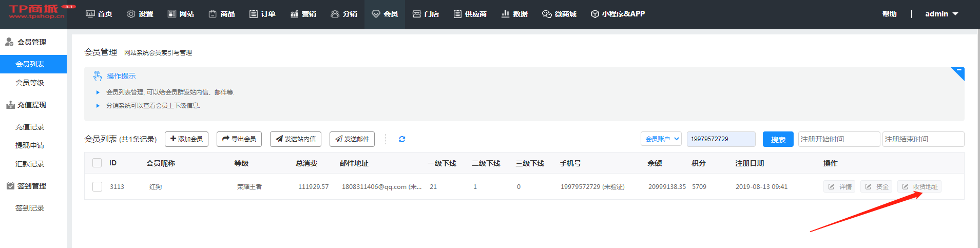Expand the admin account dropdown
The width and height of the screenshot is (980, 248).
(x=941, y=14)
